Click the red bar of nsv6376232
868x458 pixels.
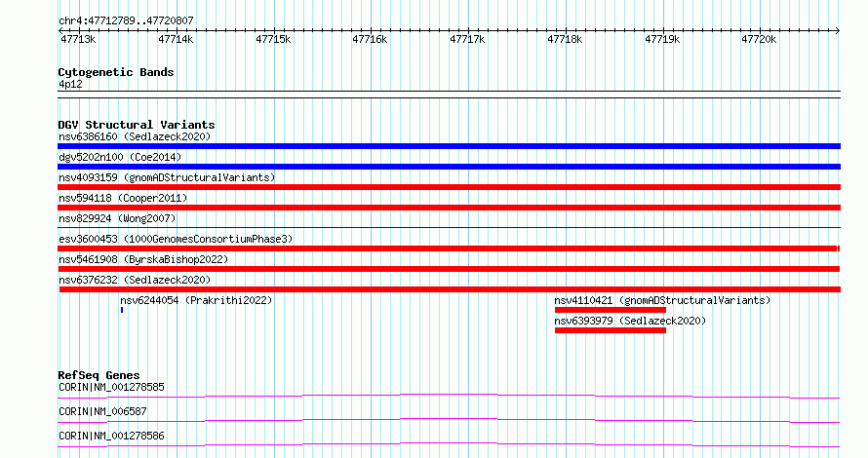click(450, 289)
